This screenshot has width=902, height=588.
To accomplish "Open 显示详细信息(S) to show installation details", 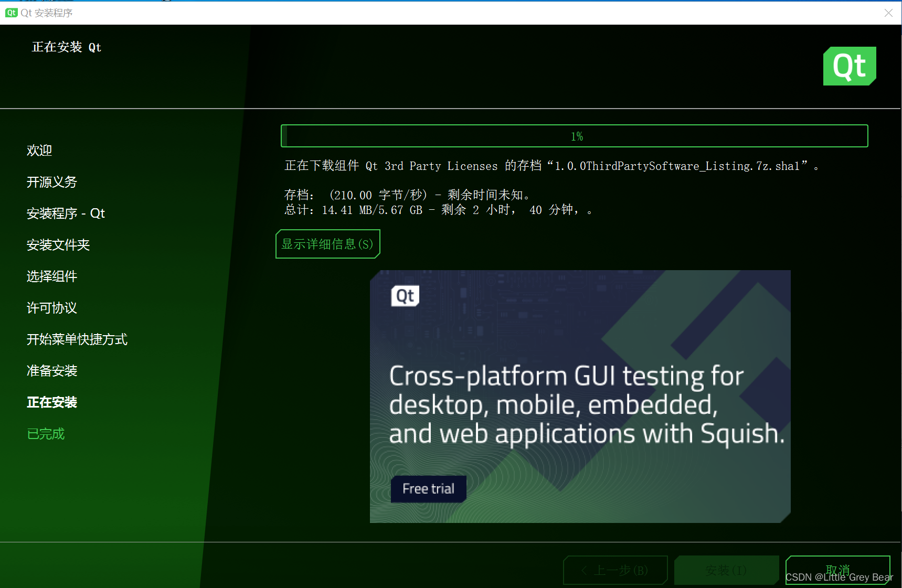I will click(x=327, y=243).
